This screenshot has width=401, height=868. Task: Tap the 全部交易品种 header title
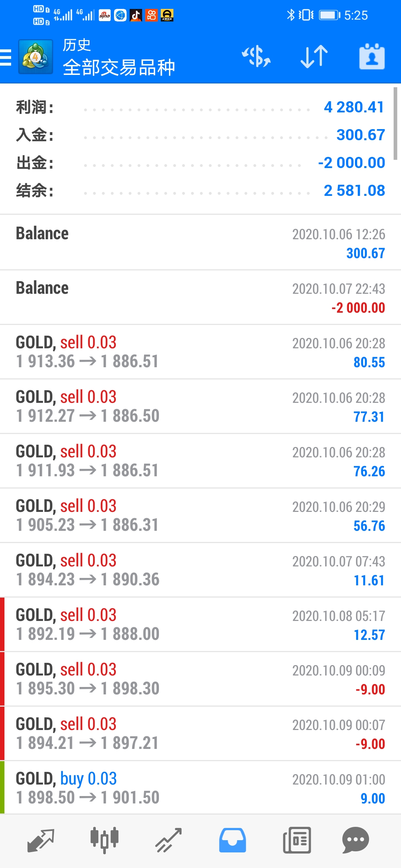[x=119, y=68]
